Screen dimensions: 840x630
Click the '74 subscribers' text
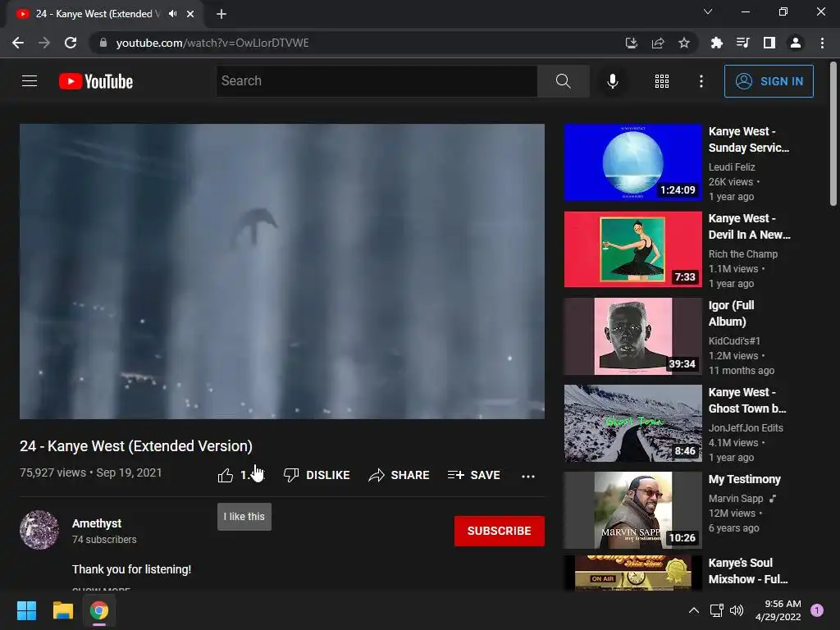pos(104,540)
